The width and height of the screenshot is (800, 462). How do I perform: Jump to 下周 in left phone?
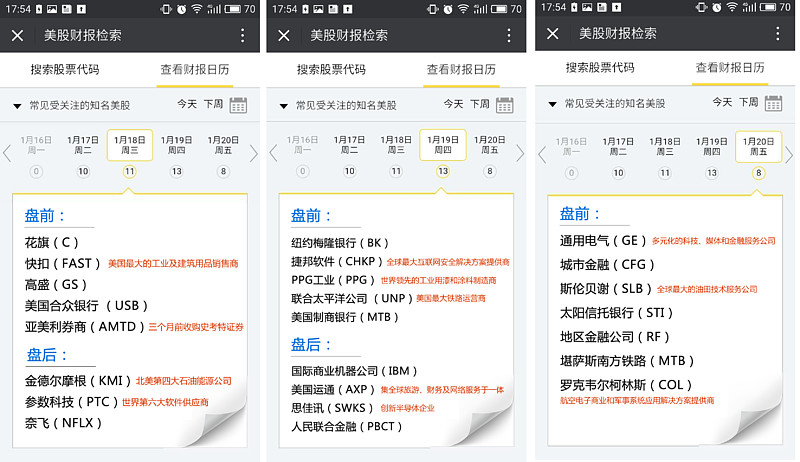(213, 104)
